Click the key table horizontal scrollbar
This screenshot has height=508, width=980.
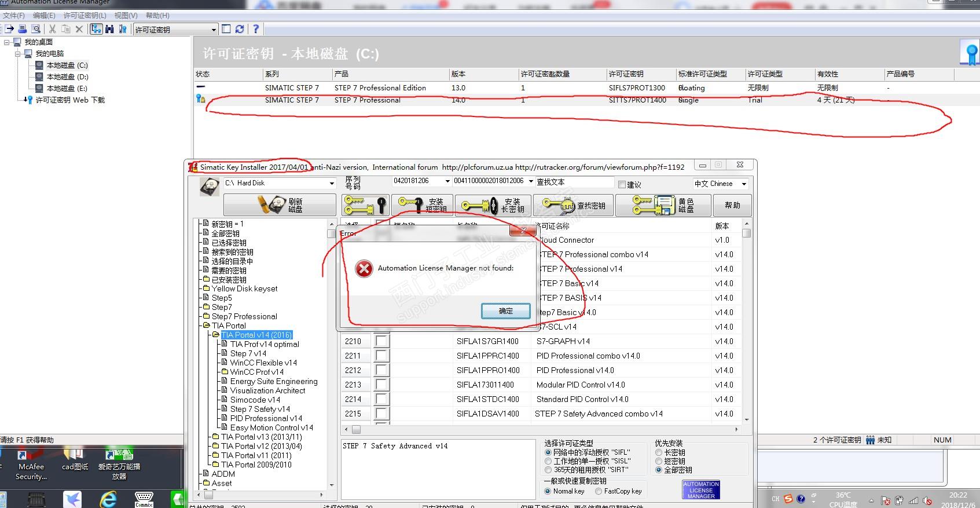click(542, 429)
